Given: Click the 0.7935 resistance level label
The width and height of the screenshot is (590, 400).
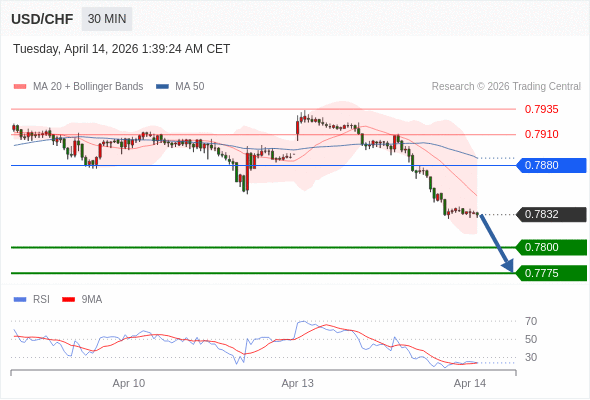Looking at the screenshot, I should click(x=541, y=110).
